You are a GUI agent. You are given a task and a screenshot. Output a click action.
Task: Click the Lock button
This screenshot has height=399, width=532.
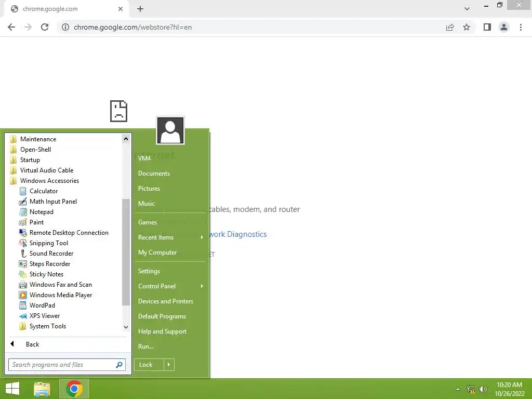tap(149, 365)
